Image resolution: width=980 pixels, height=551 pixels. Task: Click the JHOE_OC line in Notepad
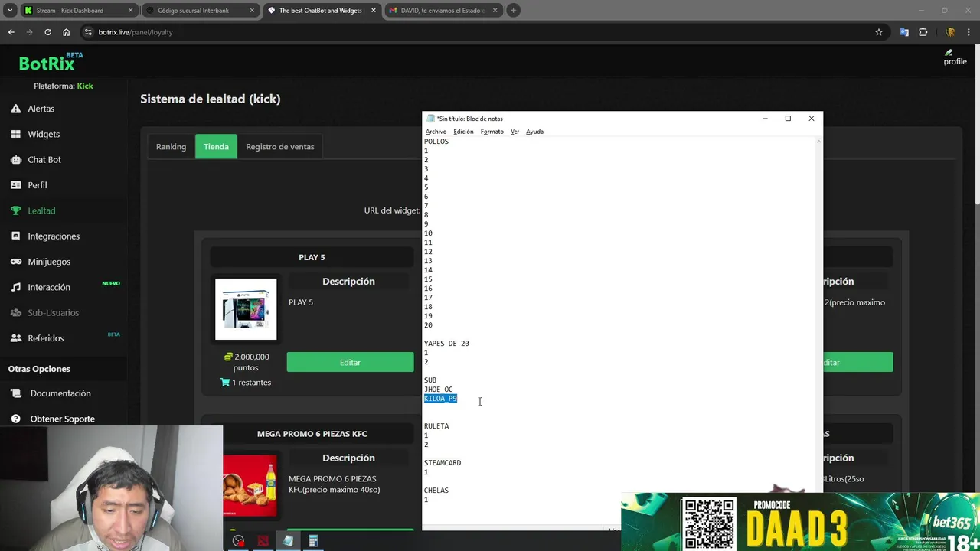[438, 390]
